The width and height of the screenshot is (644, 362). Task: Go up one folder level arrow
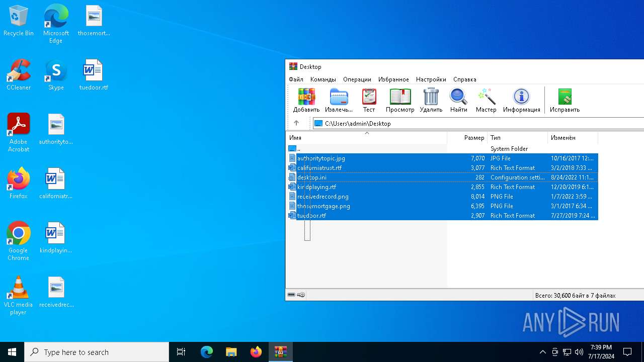(296, 123)
